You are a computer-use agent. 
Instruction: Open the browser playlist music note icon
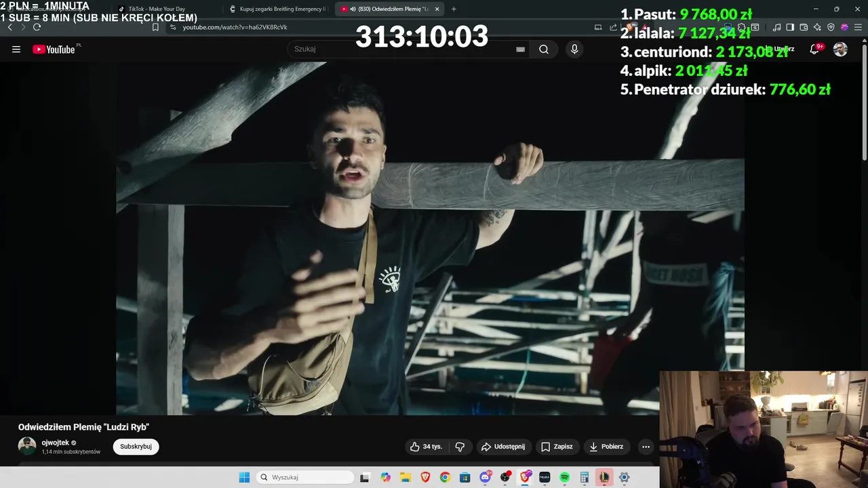pos(776,27)
